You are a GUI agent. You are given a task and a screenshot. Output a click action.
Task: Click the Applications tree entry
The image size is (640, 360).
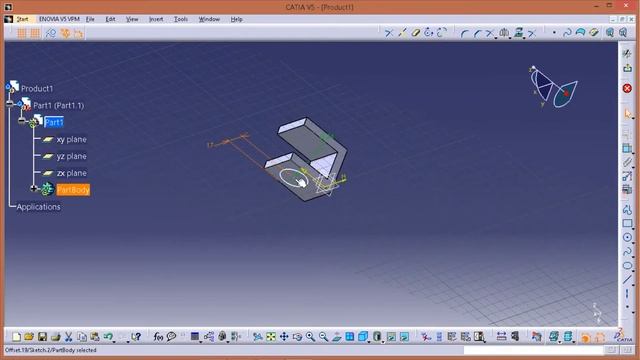point(38,207)
